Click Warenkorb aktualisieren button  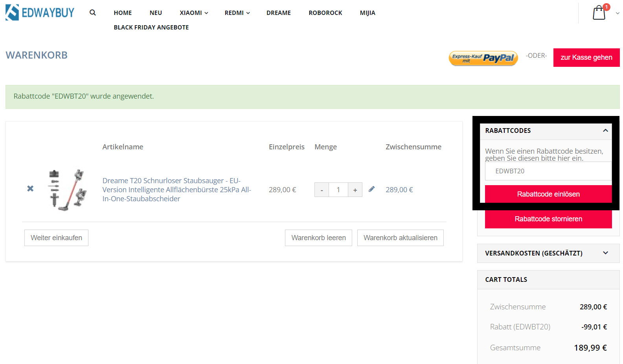400,238
